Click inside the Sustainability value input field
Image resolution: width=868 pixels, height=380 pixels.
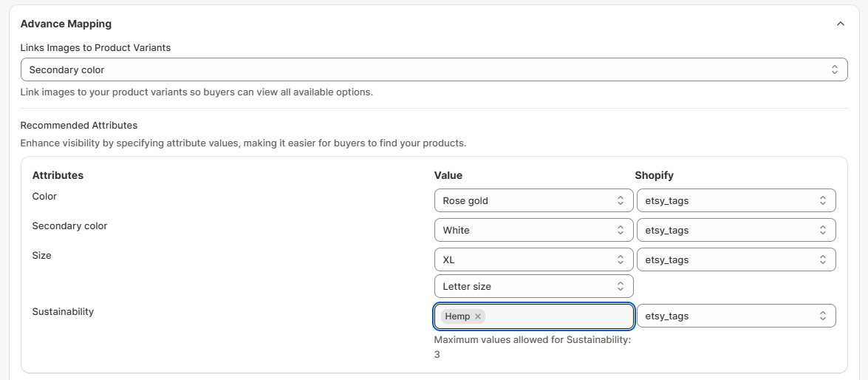pos(559,316)
